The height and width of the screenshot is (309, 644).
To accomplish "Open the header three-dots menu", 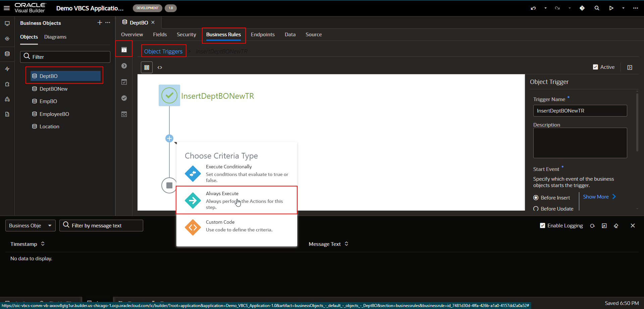I will [x=635, y=8].
